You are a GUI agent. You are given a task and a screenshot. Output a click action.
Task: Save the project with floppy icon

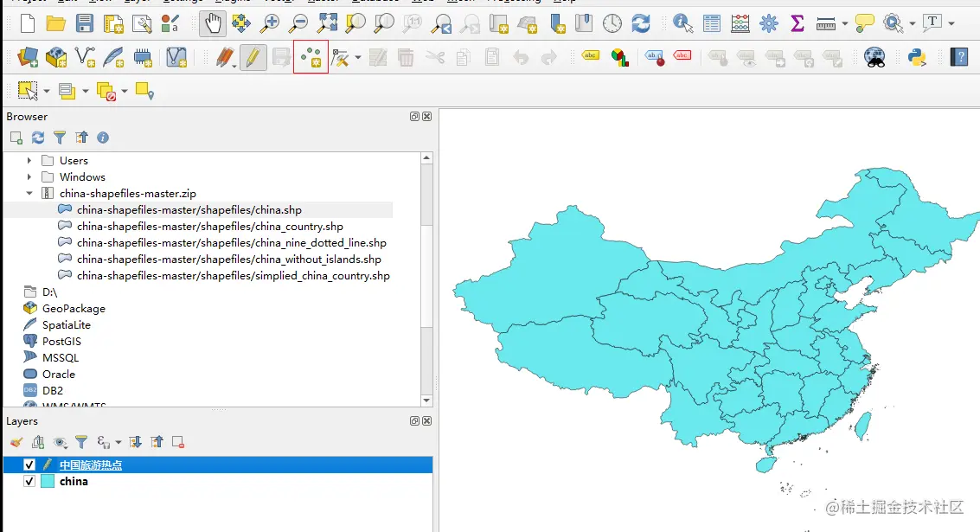[x=85, y=23]
